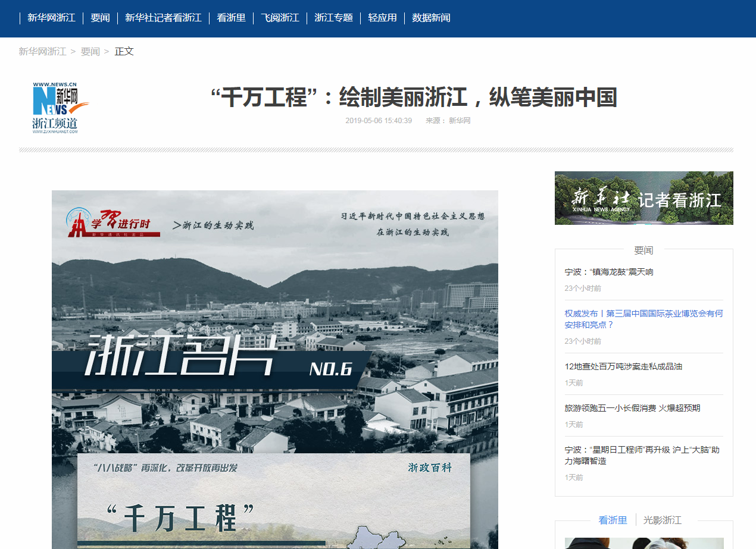Go to 要闻 via the breadcrumb
This screenshot has height=549, width=756.
click(90, 52)
